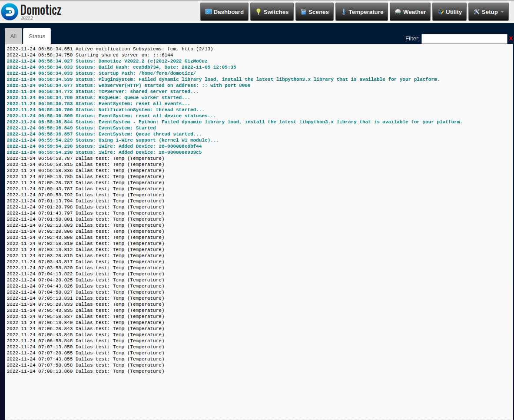Clear the filter with the red X
This screenshot has height=420, width=514.
pos(511,39)
